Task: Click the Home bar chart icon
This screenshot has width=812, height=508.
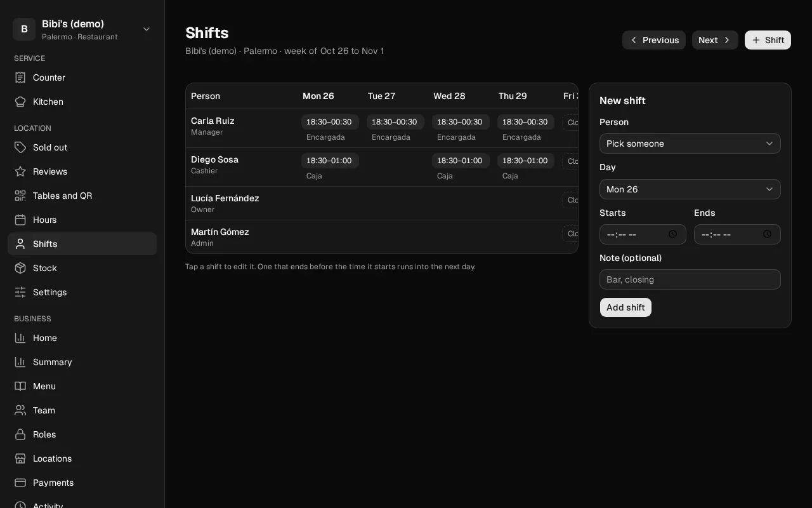Action: [x=20, y=338]
